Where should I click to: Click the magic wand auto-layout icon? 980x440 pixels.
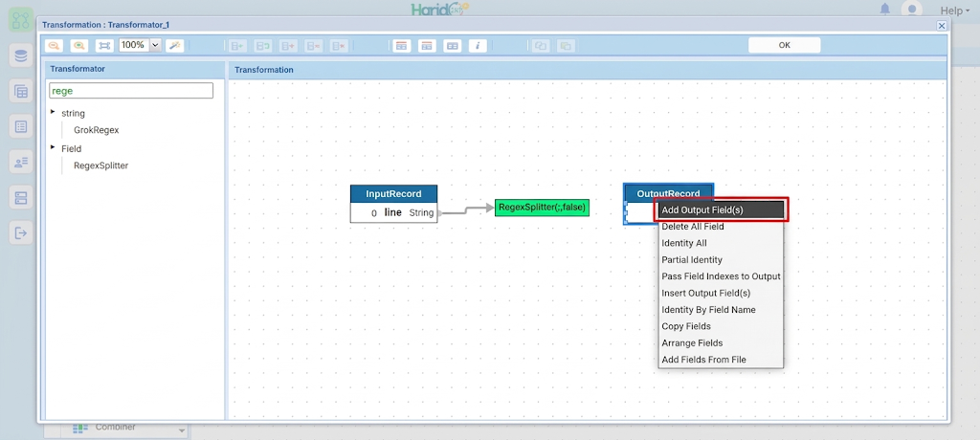pyautogui.click(x=175, y=46)
